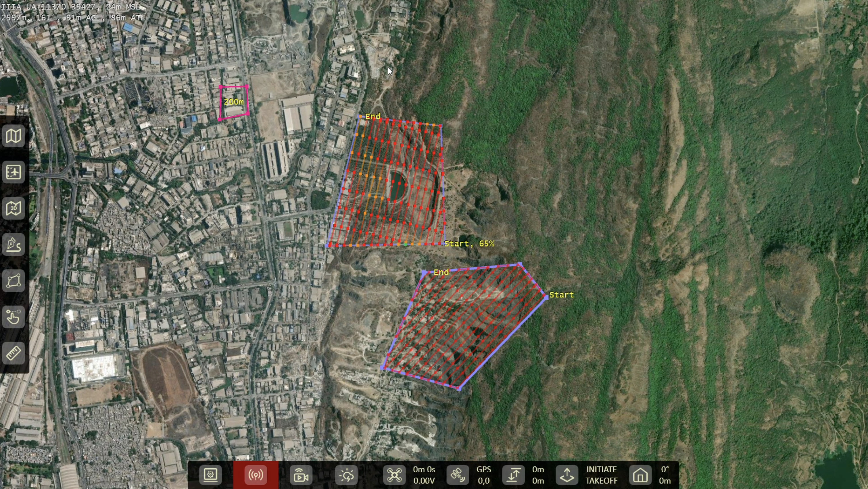Open the video stream camera icon

[x=301, y=475]
